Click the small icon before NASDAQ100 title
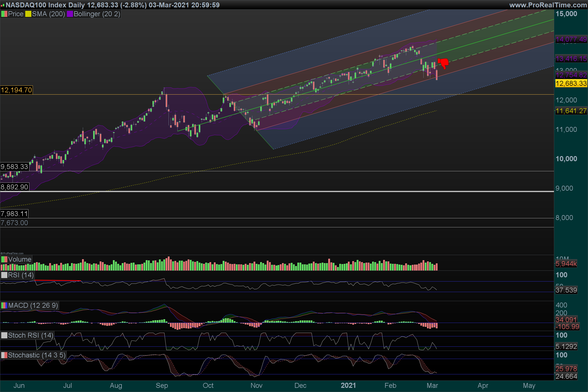This screenshot has height=392, width=588. (x=2, y=5)
